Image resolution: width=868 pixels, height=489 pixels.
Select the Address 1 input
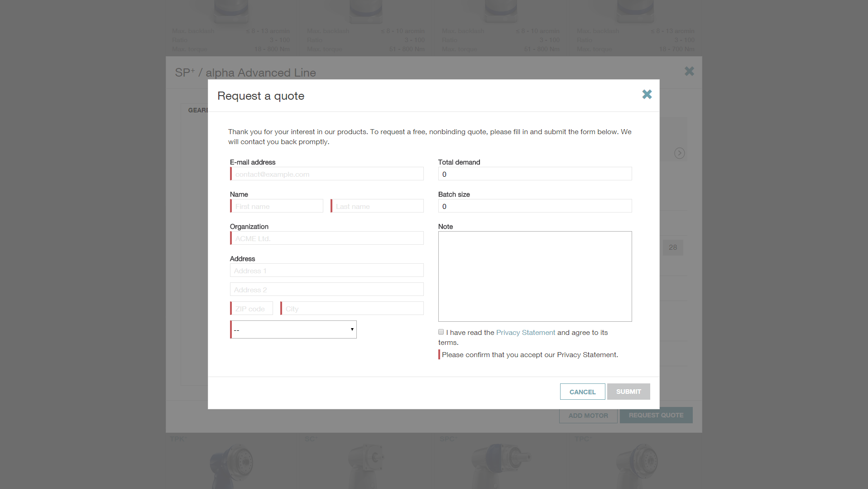[x=327, y=271]
